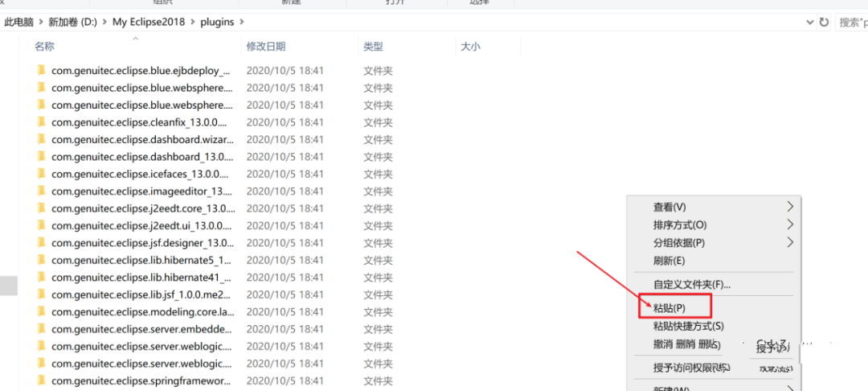Go to 此电脑 in breadcrumb path
The width and height of the screenshot is (868, 391).
click(18, 23)
